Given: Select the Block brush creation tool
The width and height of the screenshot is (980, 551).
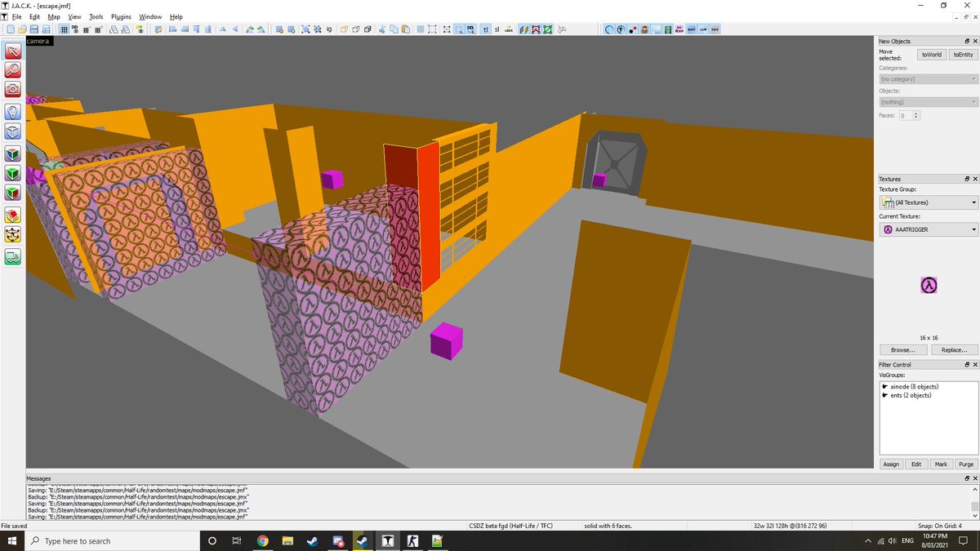Looking at the screenshot, I should (x=13, y=131).
